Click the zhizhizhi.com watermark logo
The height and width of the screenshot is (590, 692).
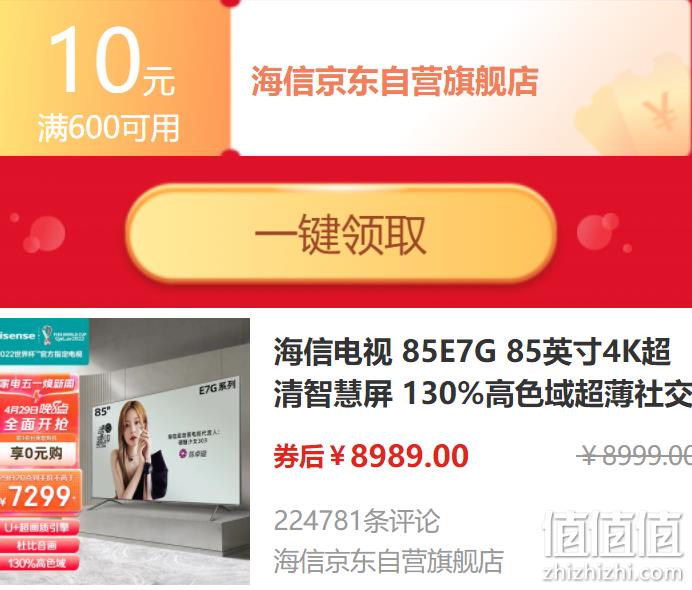coord(613,546)
